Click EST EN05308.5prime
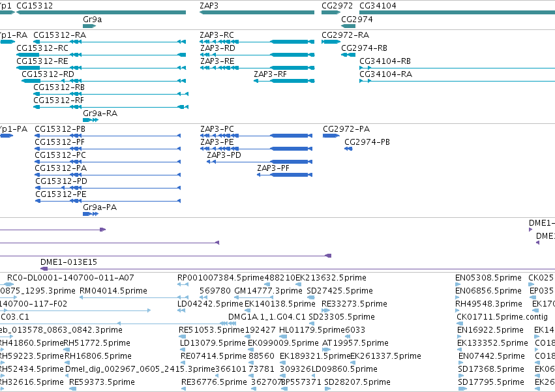Viewport: 555px width, 392px height. [488, 278]
